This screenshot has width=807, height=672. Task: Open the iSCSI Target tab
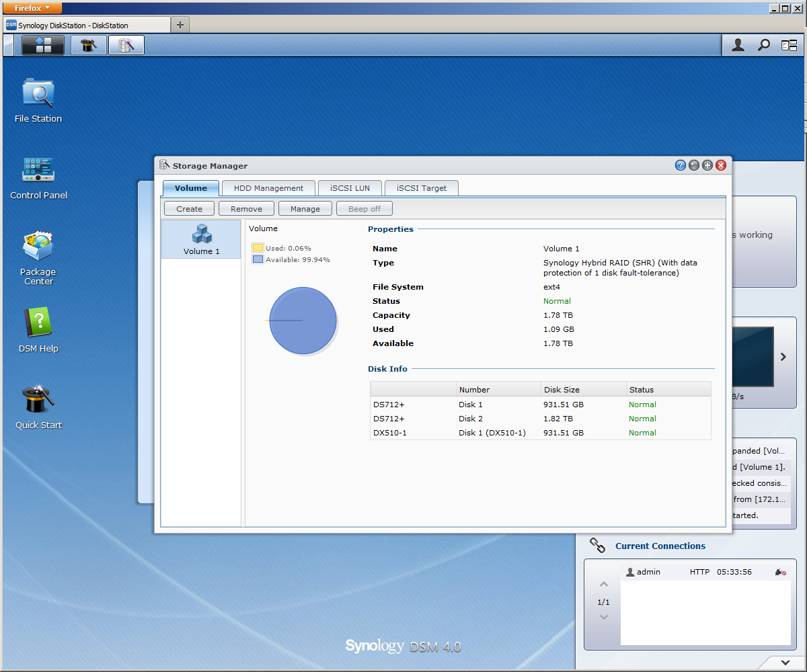click(421, 188)
